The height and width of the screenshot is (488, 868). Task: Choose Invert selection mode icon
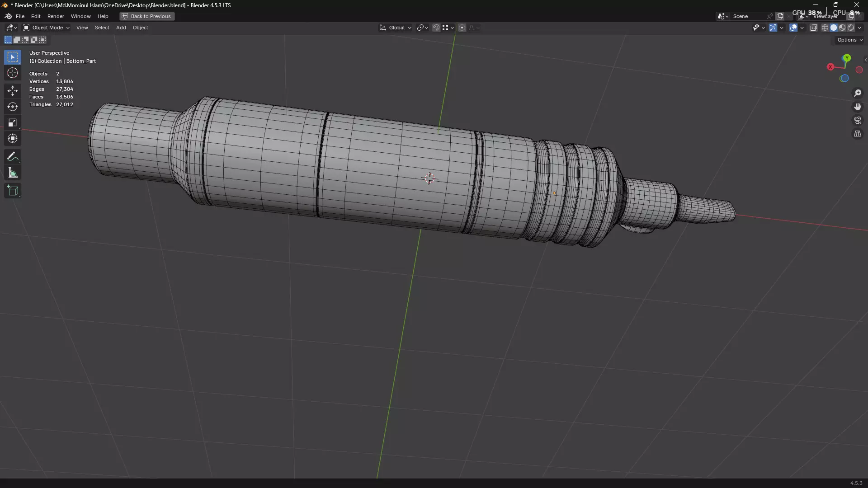coord(34,40)
